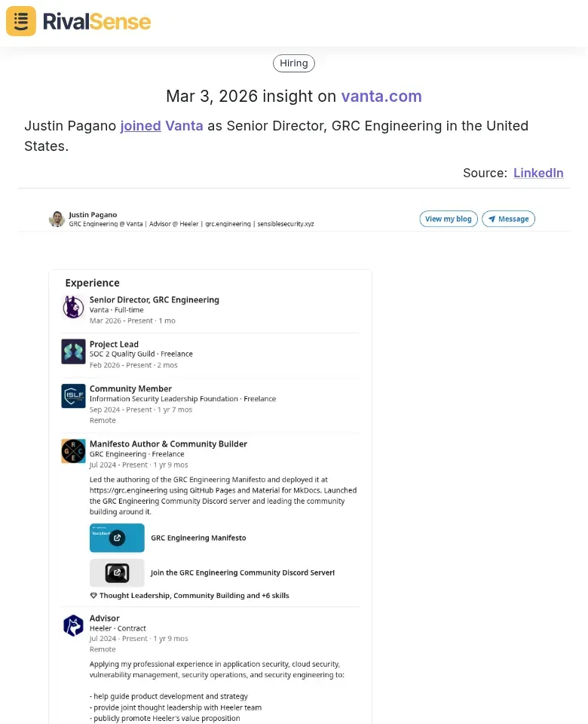Click Justin Pagano's profile photo
Screen dimensions: 588x724
[x=57, y=219]
